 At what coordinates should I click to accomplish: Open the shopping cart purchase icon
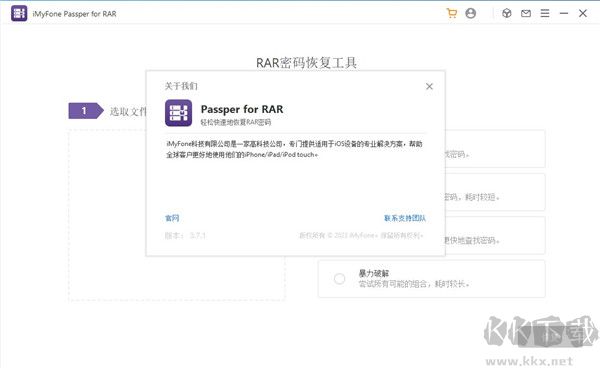click(452, 13)
